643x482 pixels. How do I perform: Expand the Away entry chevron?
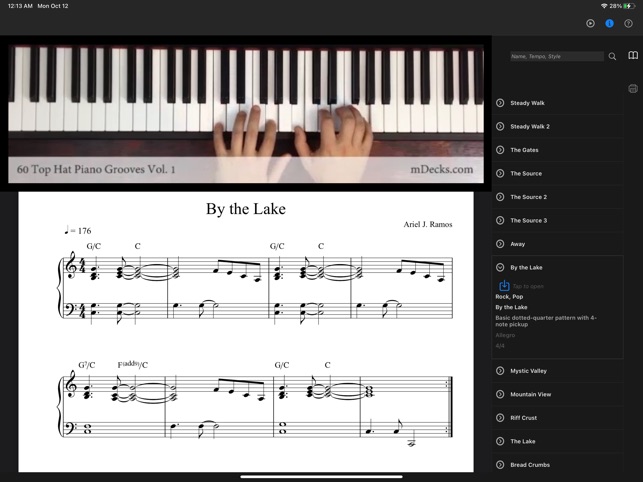pos(500,244)
